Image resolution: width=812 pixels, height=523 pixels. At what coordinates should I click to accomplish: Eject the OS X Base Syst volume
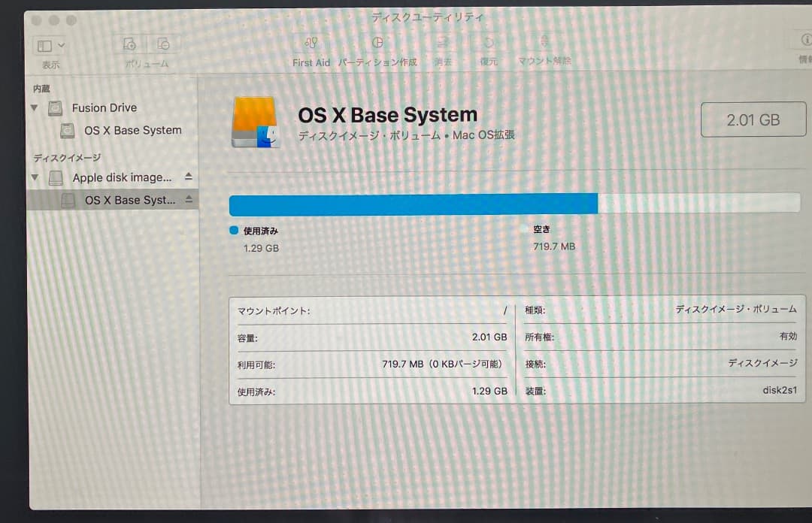tap(189, 200)
